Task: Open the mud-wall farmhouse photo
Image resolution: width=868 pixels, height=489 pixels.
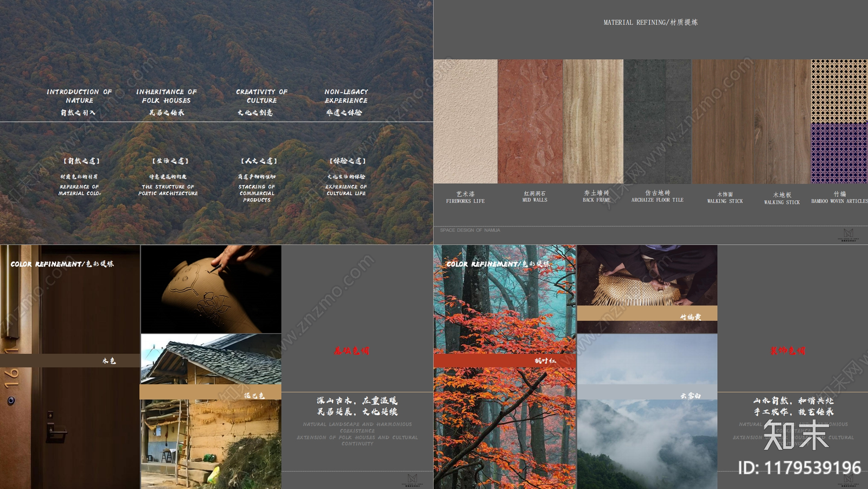Action: [211, 444]
